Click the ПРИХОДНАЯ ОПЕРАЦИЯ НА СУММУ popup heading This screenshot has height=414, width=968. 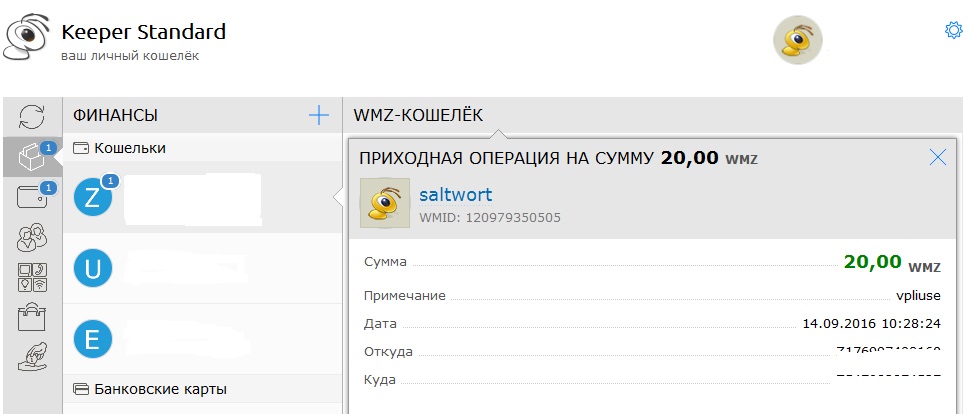click(506, 159)
